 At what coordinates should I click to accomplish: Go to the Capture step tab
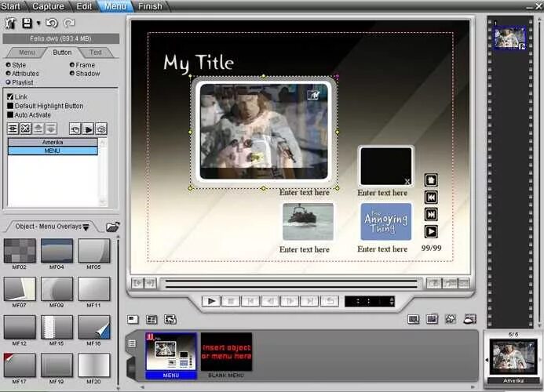tap(48, 6)
